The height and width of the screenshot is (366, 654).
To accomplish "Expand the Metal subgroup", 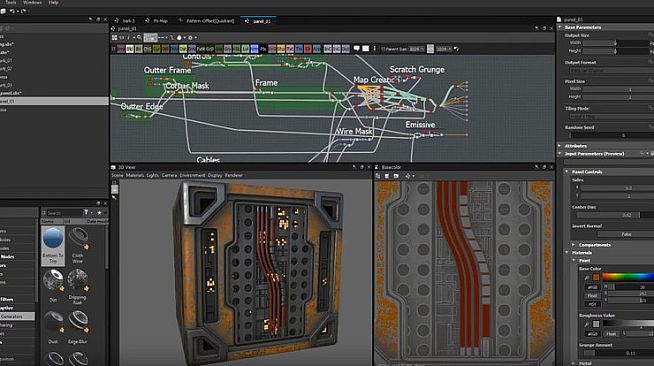I will click(574, 363).
